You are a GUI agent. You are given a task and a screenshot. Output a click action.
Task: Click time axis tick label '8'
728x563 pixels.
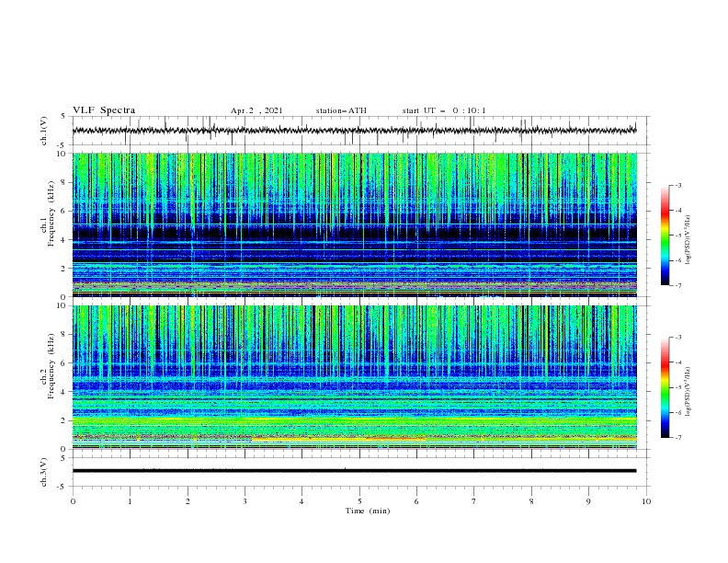[x=531, y=501]
